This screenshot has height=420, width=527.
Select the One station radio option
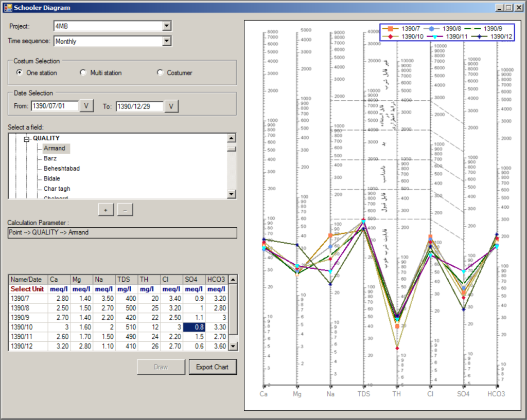point(20,72)
